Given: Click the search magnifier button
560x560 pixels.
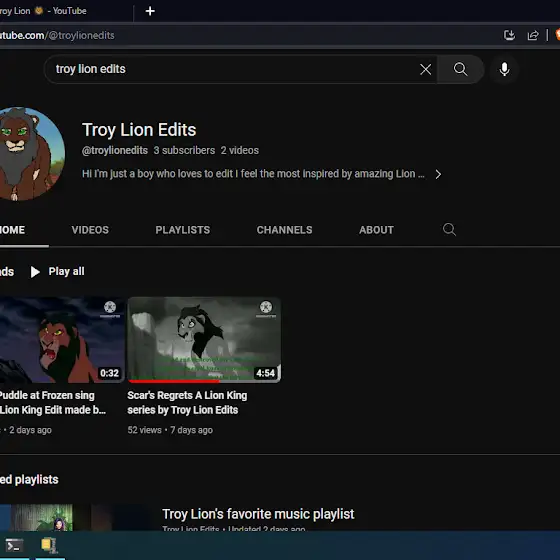Looking at the screenshot, I should coord(460,69).
